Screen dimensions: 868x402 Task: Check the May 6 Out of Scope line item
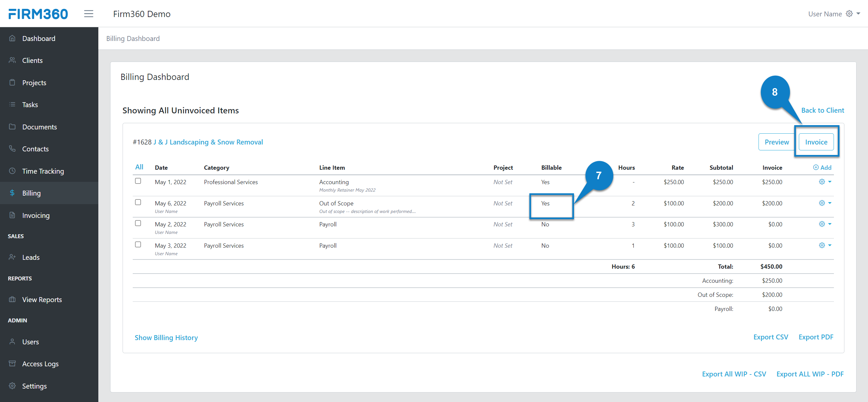[x=138, y=202]
